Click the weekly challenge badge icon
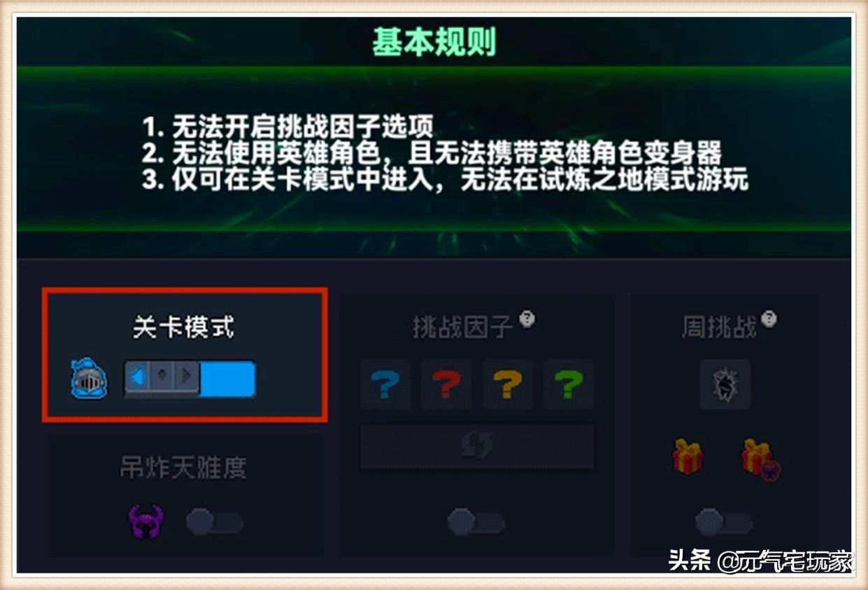This screenshot has height=590, width=868. pos(725,384)
